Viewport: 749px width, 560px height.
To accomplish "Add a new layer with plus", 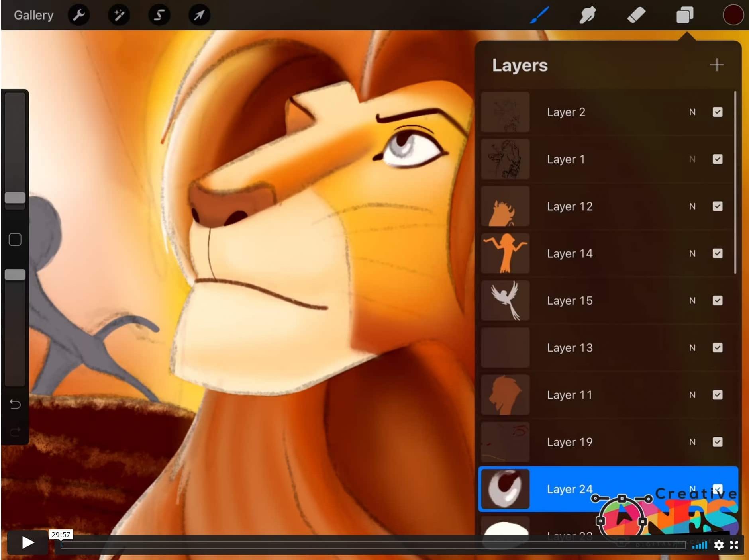I will [x=716, y=65].
